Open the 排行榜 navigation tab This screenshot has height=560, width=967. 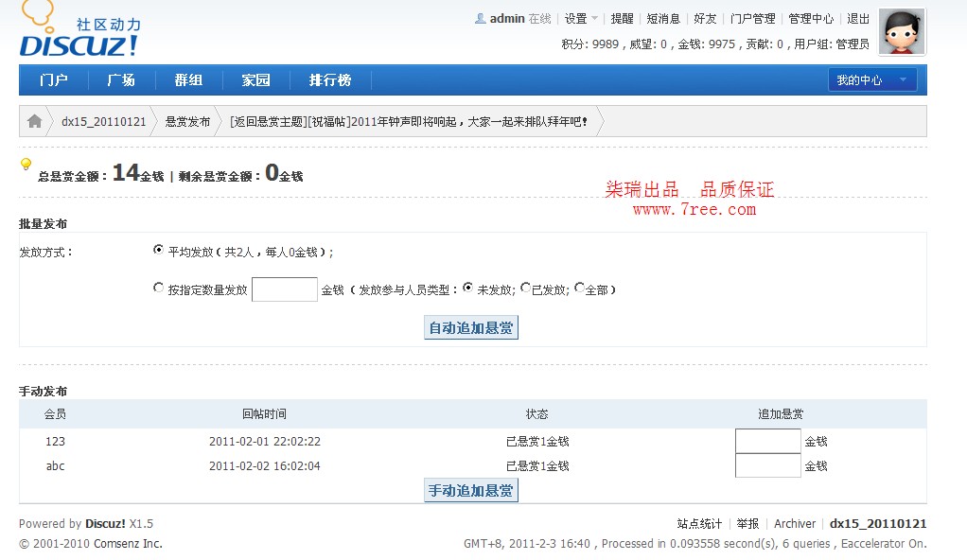tap(330, 80)
